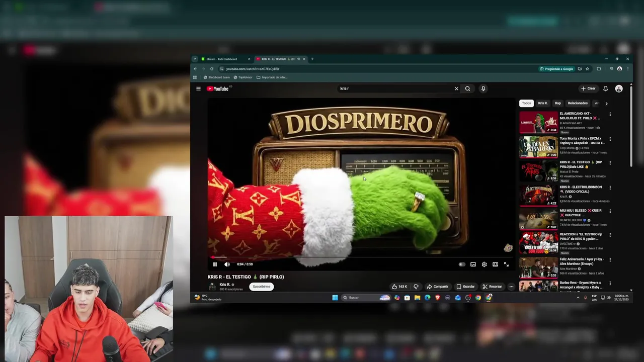The width and height of the screenshot is (644, 362).
Task: Select the Relacionados filter chip
Action: [x=578, y=103]
